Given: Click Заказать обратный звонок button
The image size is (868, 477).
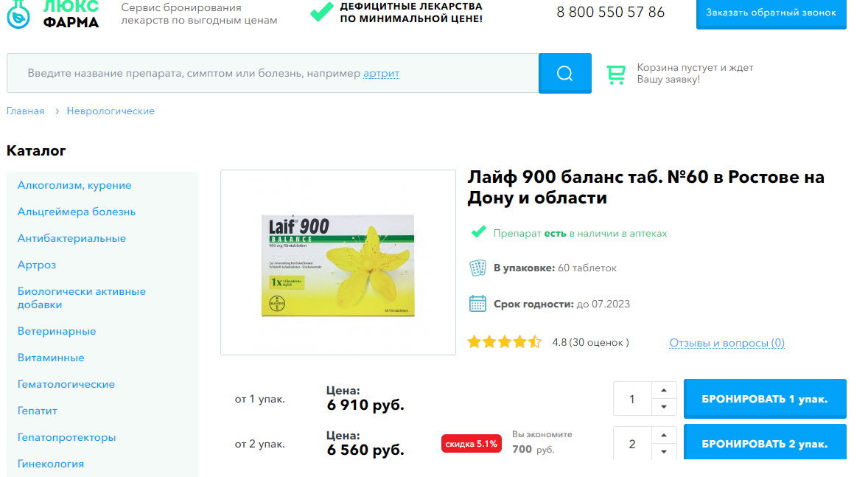Looking at the screenshot, I should point(771,13).
